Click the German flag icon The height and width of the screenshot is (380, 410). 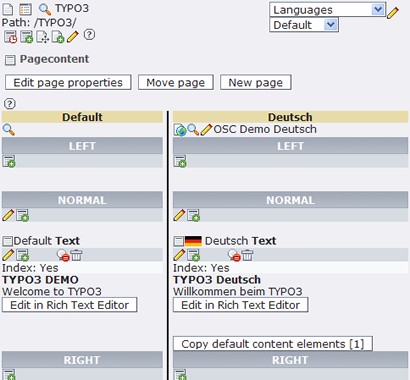click(193, 241)
